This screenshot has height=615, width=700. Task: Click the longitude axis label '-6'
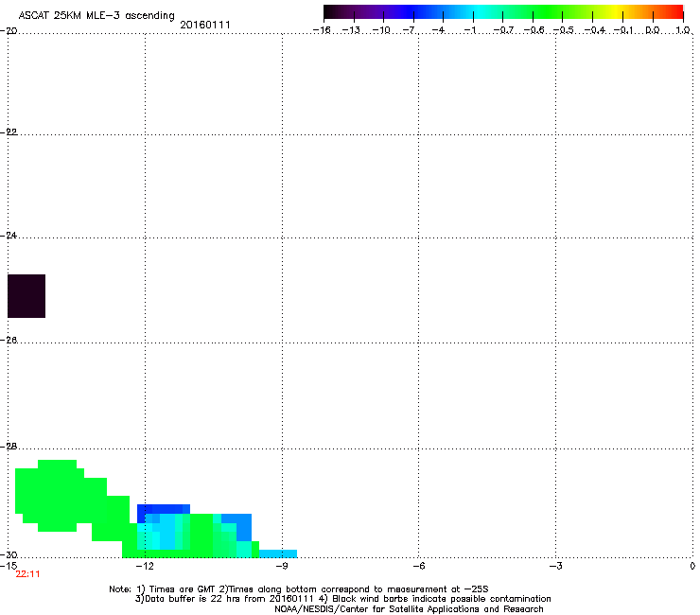click(418, 566)
